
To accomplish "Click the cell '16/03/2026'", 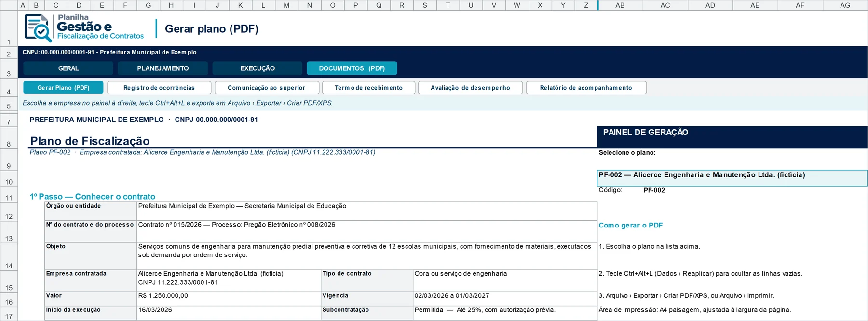I will tap(229, 313).
